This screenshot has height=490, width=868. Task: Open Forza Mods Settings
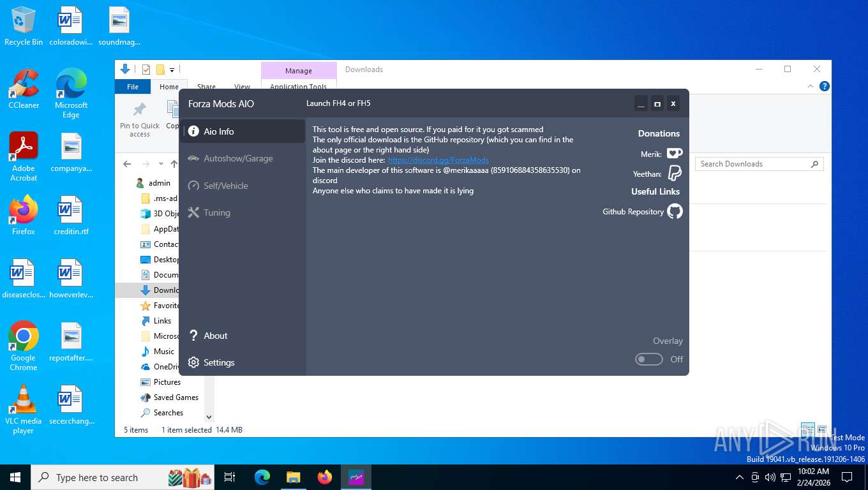point(243,362)
